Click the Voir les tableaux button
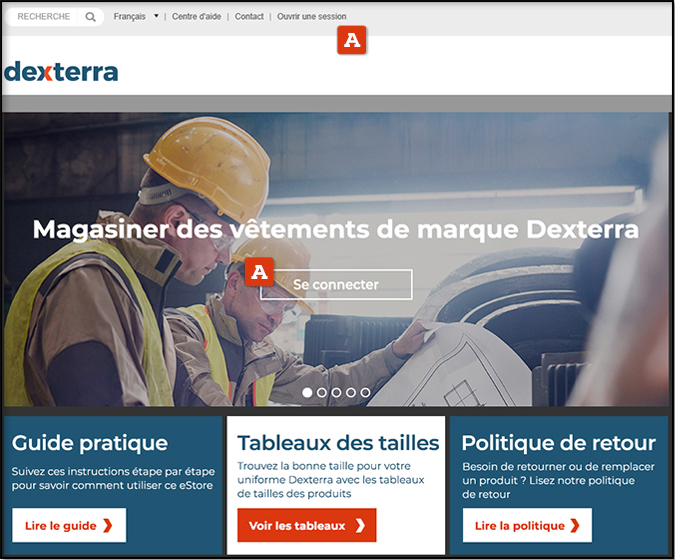The width and height of the screenshot is (675, 560). click(x=306, y=525)
